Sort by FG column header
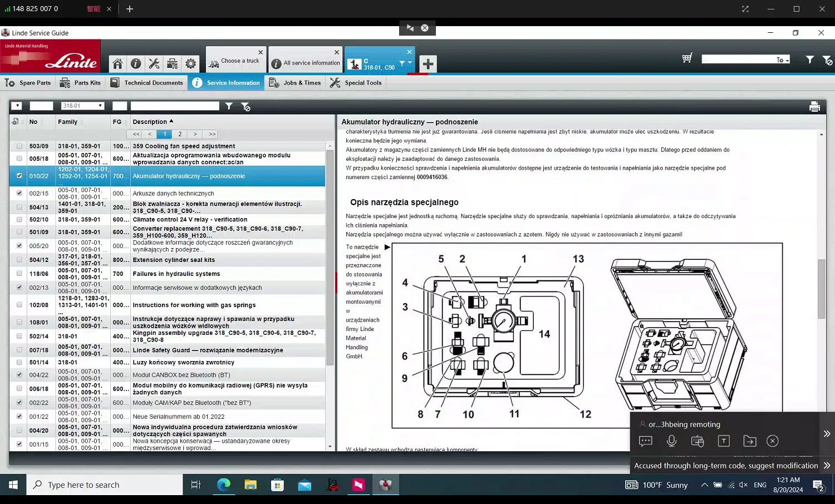Image resolution: width=835 pixels, height=504 pixels. click(x=117, y=122)
